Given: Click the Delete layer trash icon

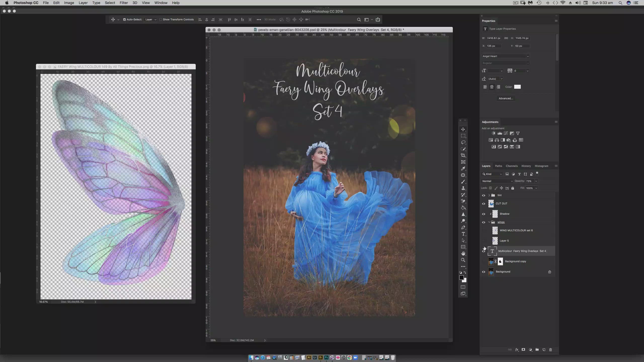Looking at the screenshot, I should point(550,350).
